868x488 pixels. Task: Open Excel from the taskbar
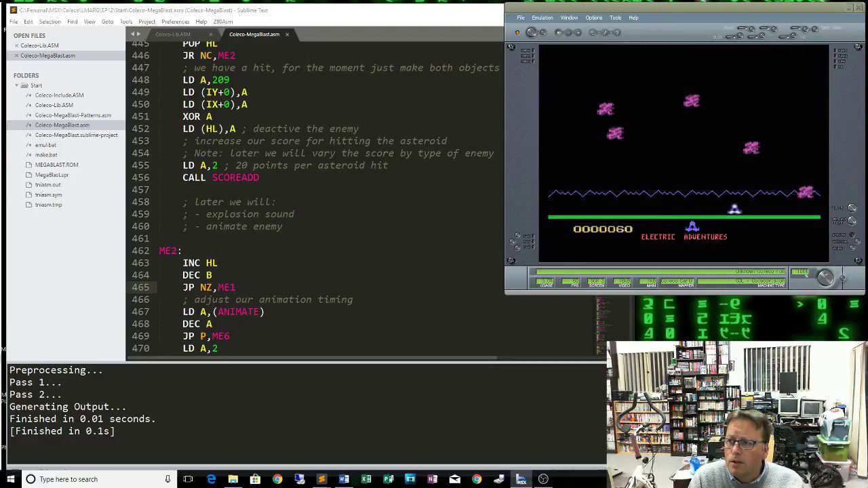click(x=366, y=479)
